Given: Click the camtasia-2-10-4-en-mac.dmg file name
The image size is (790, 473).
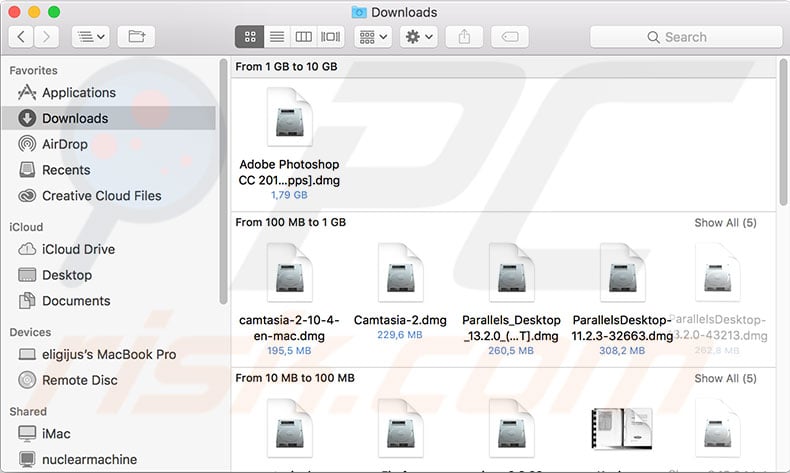Looking at the screenshot, I should pos(289,328).
